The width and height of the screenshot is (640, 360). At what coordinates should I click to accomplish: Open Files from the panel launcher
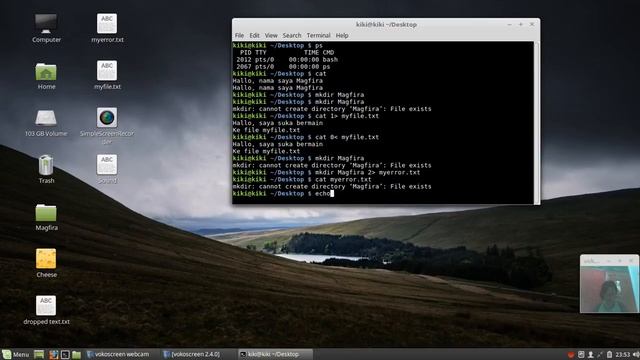76,354
